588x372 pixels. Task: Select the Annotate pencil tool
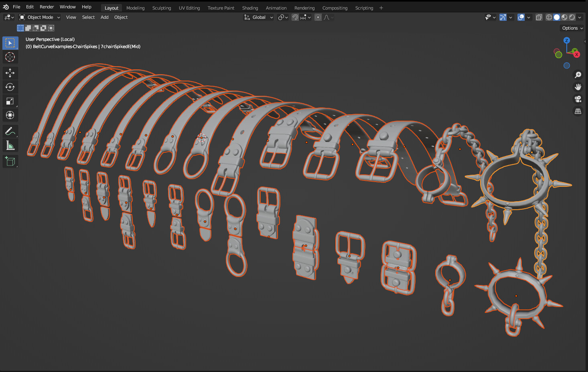[10, 131]
